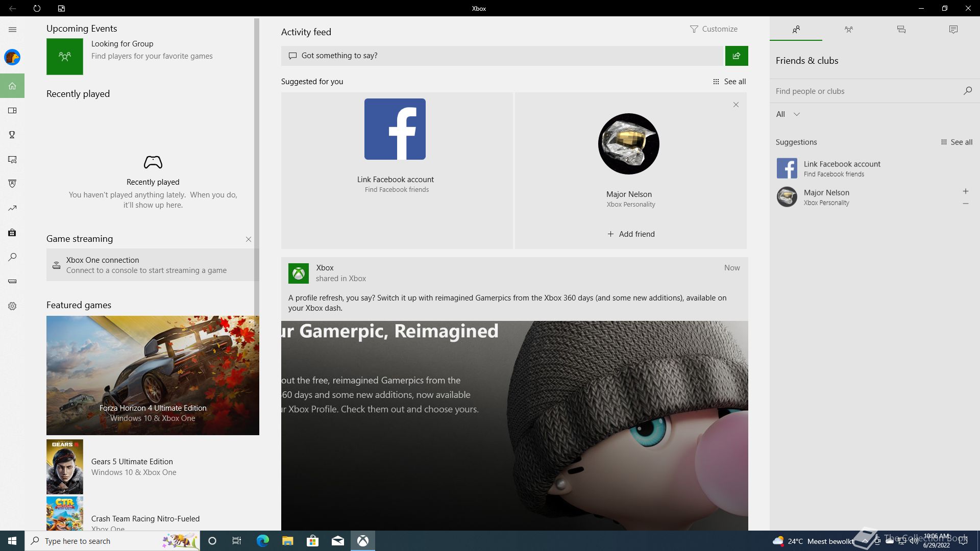Open the Trending arrow icon

click(12, 208)
